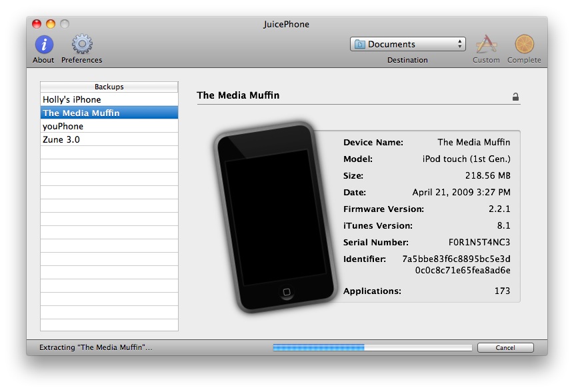Click the Destination label under the dropdown
This screenshot has height=392, width=574.
[407, 60]
